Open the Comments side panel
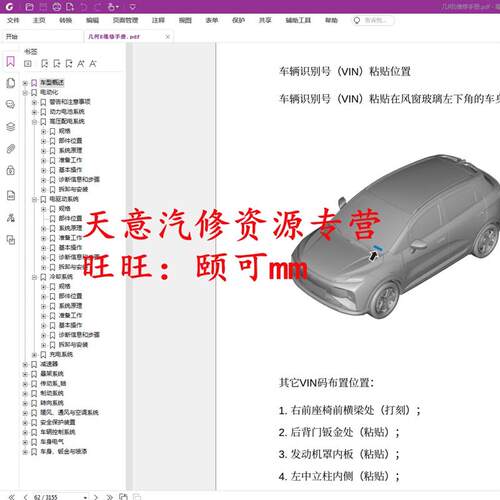The image size is (500, 500). click(11, 105)
